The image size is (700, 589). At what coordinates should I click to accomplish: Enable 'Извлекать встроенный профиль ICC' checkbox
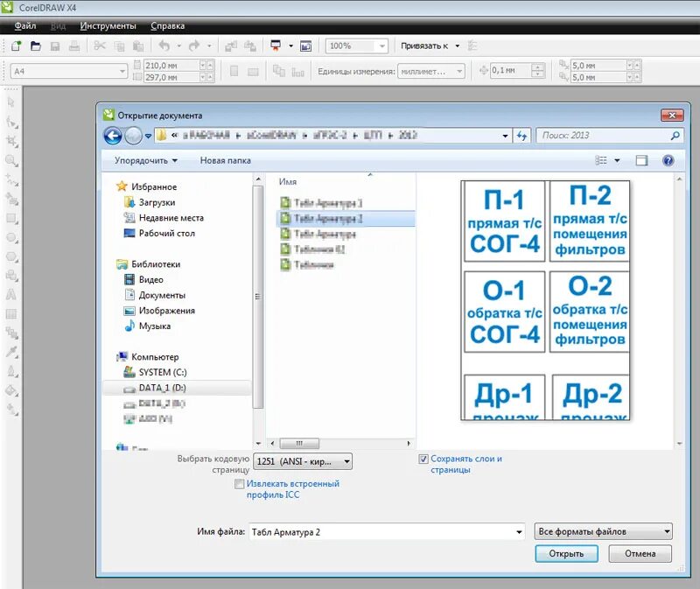click(239, 484)
